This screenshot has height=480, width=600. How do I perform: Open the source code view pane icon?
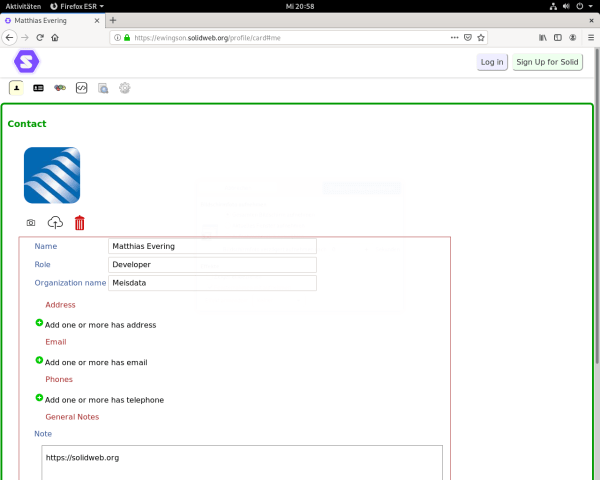(82, 88)
